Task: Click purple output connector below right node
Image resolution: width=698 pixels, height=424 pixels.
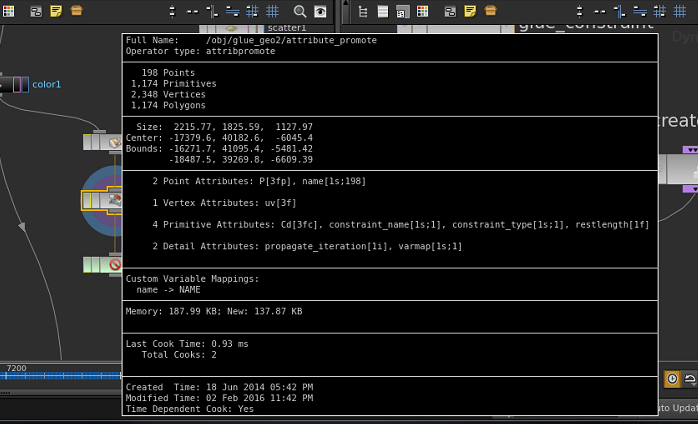Action: (690, 189)
